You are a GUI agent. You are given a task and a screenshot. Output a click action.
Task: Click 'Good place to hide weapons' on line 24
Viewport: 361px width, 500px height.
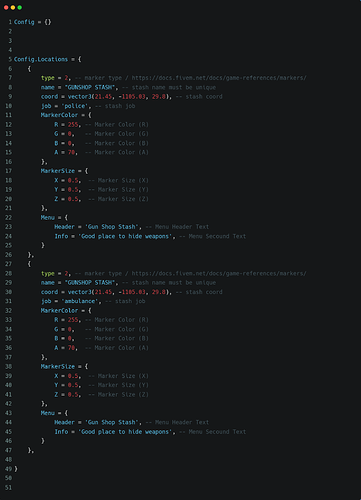click(125, 236)
